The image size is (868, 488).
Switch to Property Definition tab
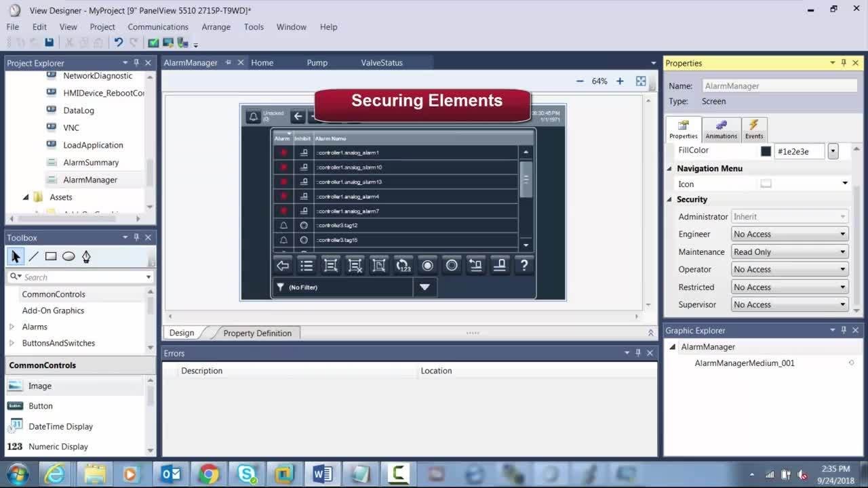pos(257,333)
